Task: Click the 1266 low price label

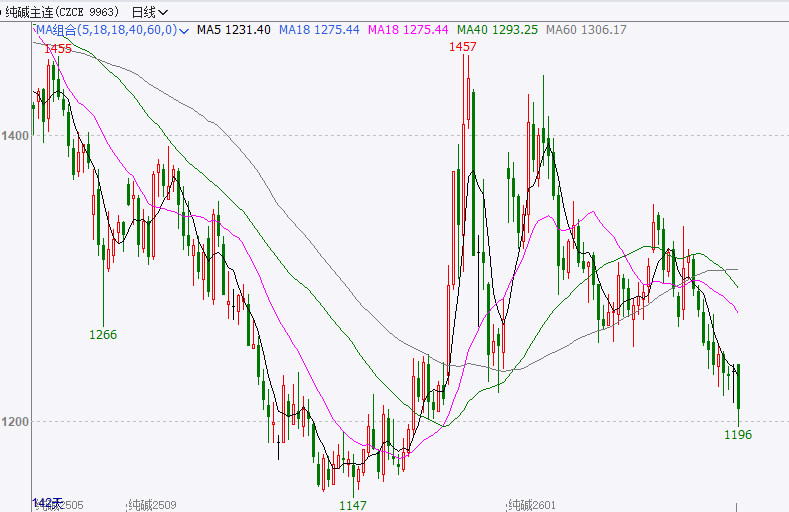Action: pyautogui.click(x=103, y=335)
